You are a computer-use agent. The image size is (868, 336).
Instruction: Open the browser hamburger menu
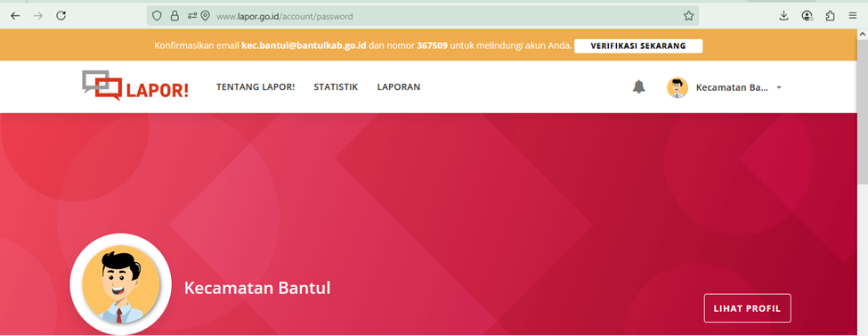pyautogui.click(x=853, y=16)
